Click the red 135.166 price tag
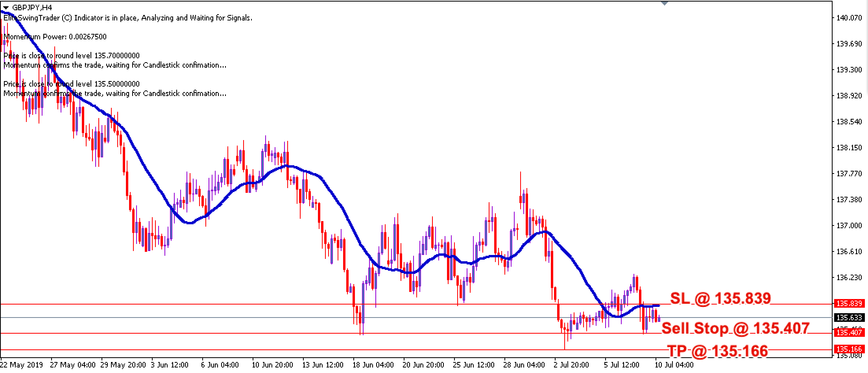Image resolution: width=868 pixels, height=373 pixels. [849, 349]
